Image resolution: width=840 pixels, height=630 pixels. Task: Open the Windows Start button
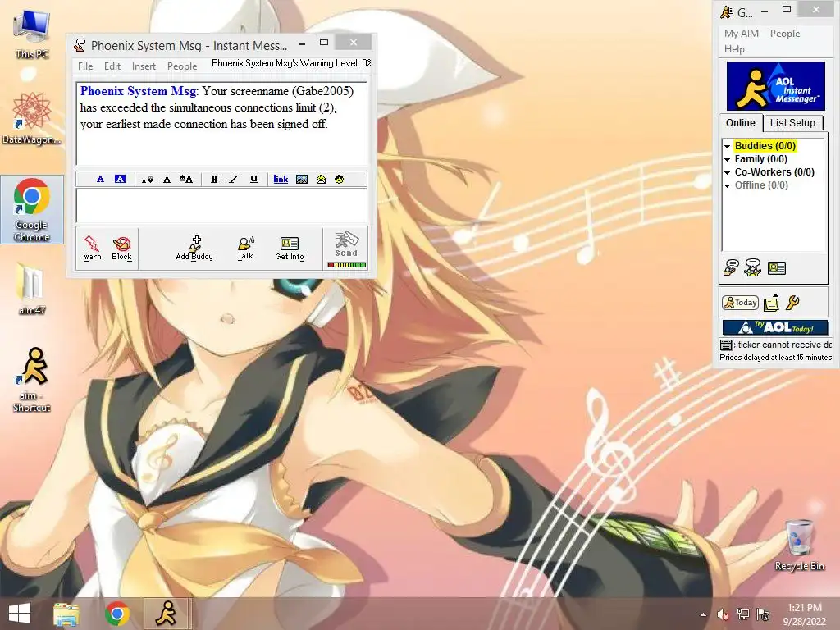click(x=20, y=614)
